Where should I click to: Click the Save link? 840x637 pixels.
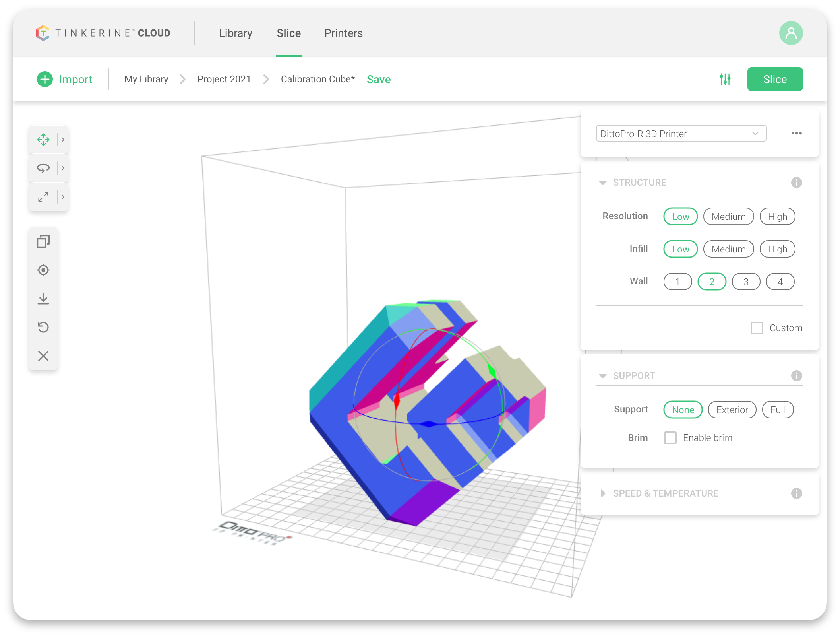point(379,80)
